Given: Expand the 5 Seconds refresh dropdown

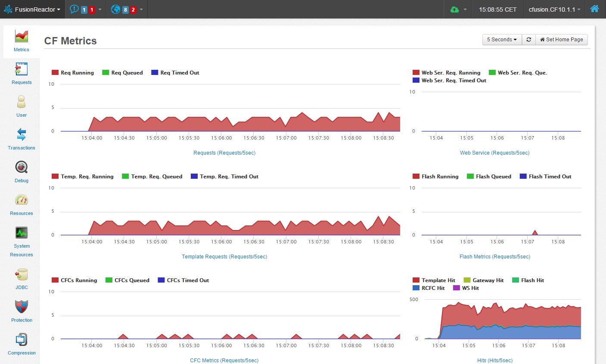Looking at the screenshot, I should [502, 40].
